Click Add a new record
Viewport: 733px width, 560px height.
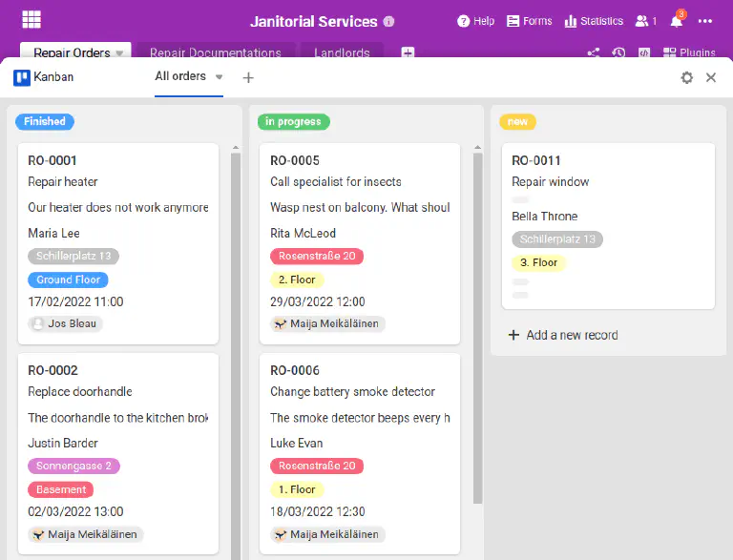click(x=563, y=335)
